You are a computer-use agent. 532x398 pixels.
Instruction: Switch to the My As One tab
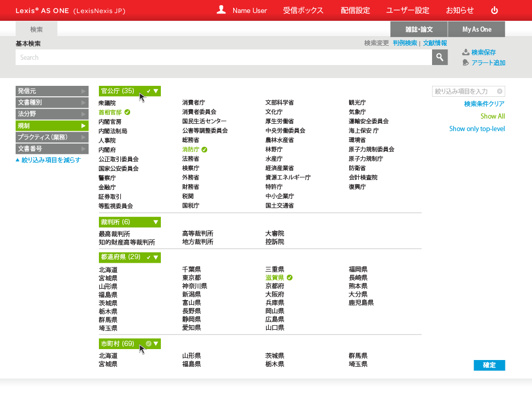coord(477,30)
